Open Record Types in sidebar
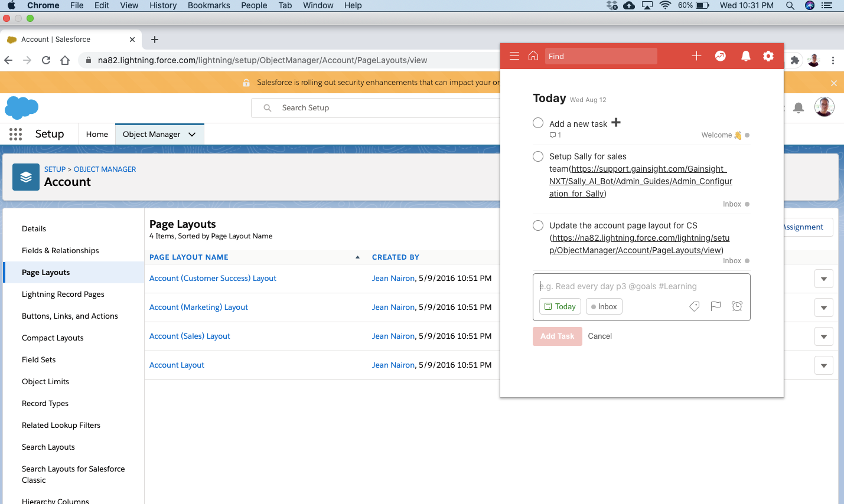The height and width of the screenshot is (504, 844). [x=45, y=404]
